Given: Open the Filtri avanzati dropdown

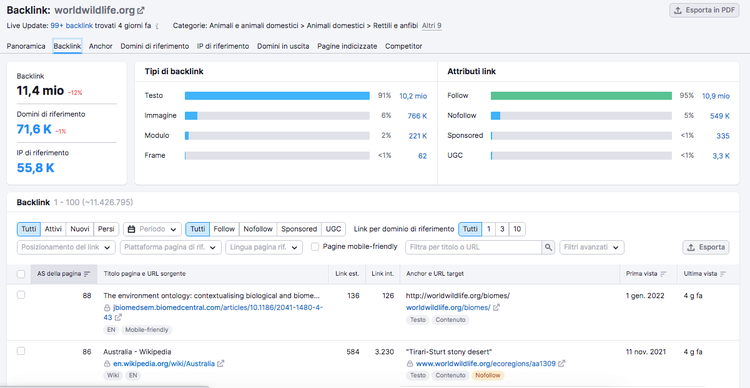Looking at the screenshot, I should click(592, 247).
